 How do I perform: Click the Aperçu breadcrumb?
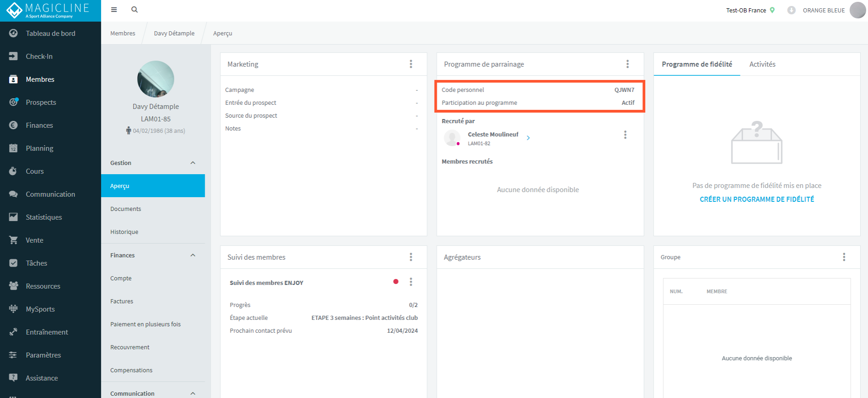point(223,33)
